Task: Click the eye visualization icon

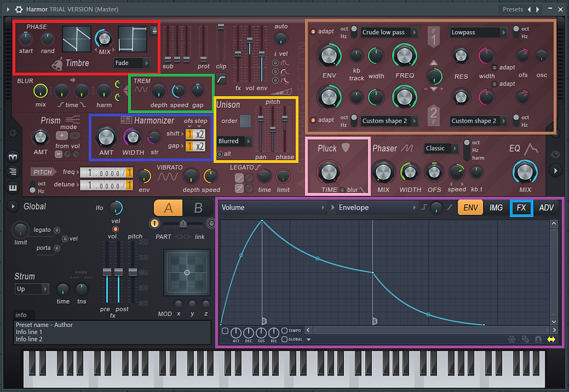Action: pos(555,155)
